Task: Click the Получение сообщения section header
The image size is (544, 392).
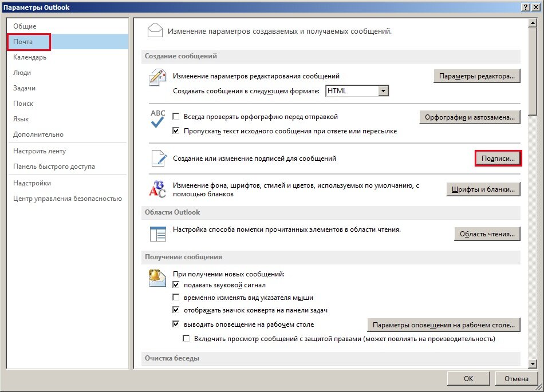Action: 330,257
